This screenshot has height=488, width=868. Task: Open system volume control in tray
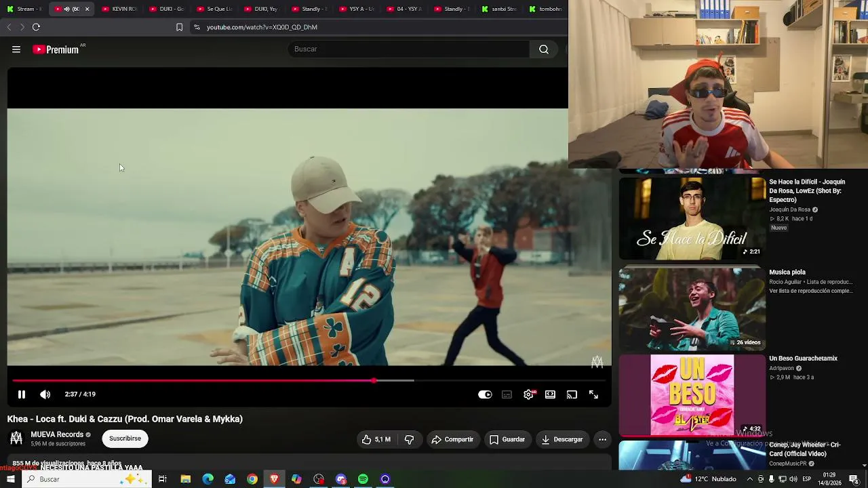793,479
